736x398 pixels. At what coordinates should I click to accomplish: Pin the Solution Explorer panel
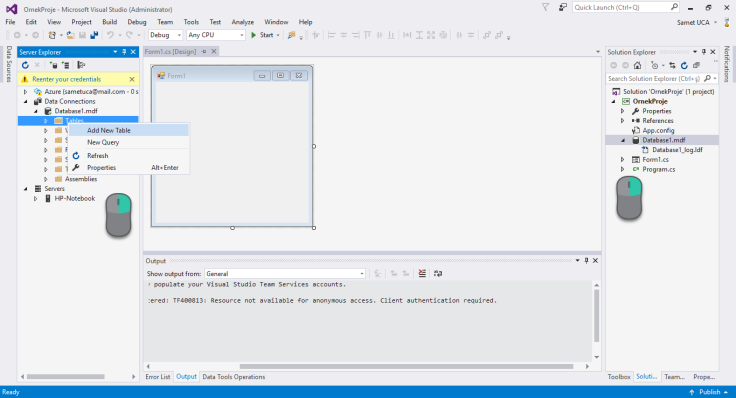[704, 52]
